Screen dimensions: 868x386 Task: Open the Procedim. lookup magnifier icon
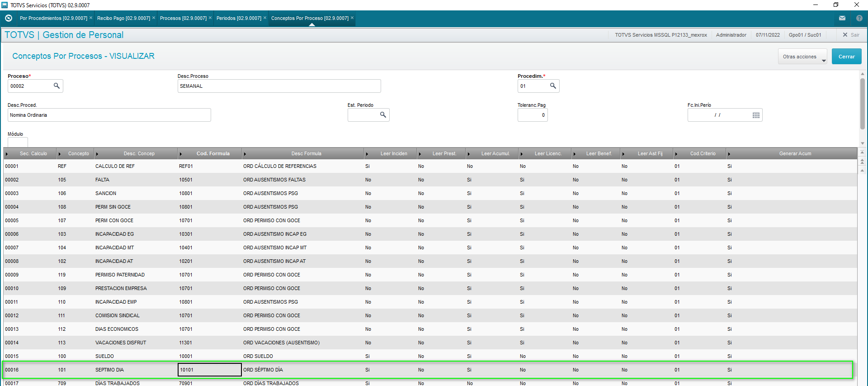click(552, 86)
